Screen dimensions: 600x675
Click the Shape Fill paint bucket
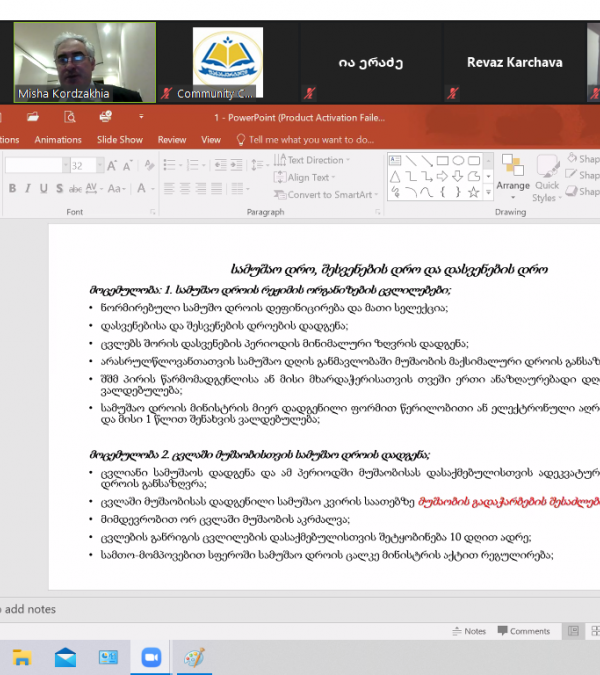click(x=572, y=158)
